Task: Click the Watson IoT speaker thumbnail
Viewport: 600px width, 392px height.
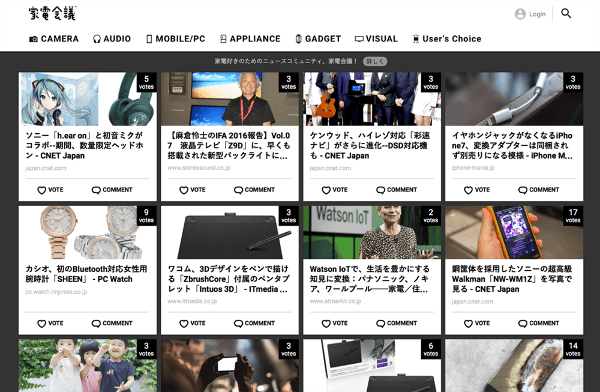Action: click(372, 233)
